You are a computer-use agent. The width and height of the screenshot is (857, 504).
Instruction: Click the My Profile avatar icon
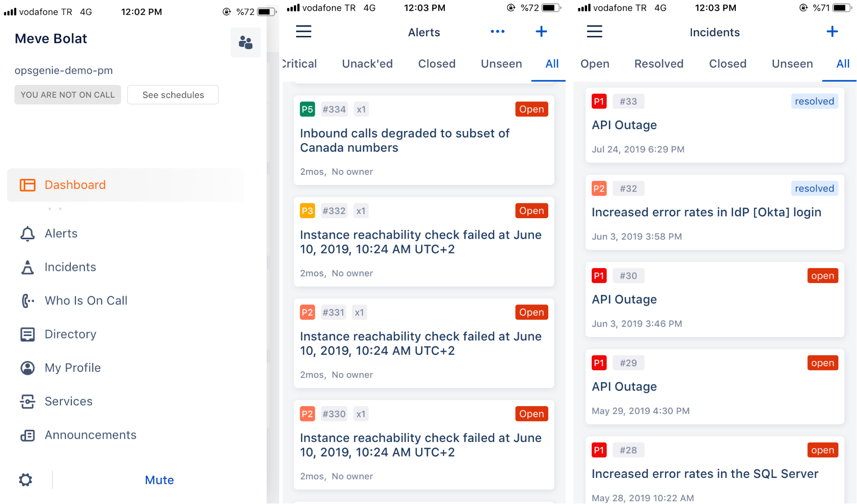click(x=28, y=368)
